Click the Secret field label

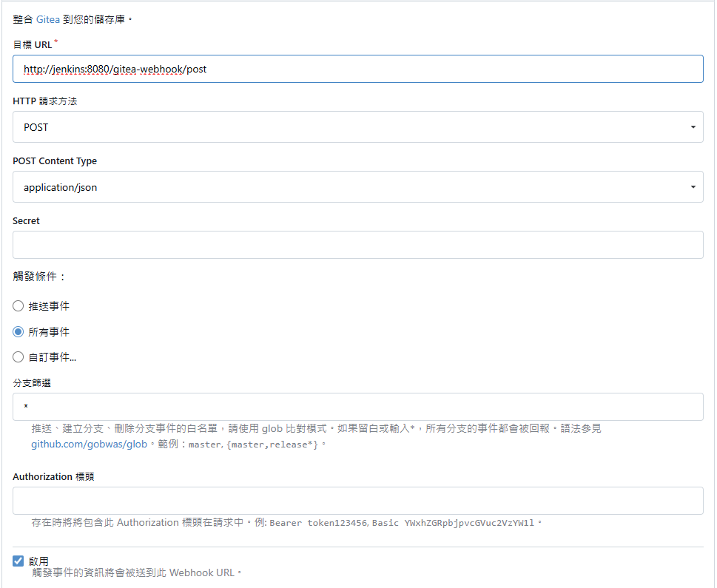click(27, 220)
